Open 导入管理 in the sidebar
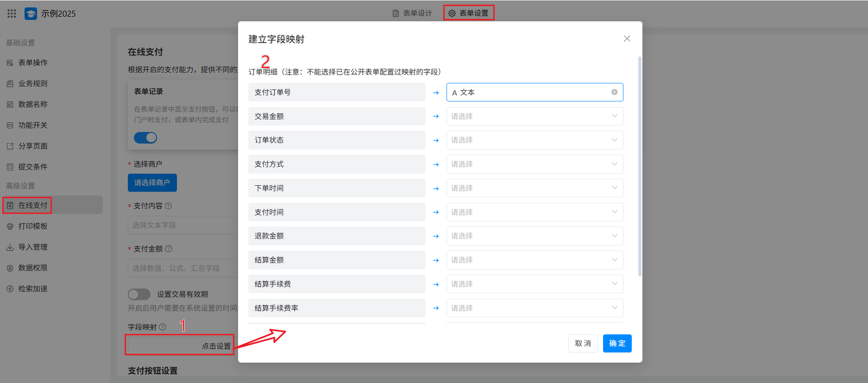868x383 pixels. tap(32, 247)
